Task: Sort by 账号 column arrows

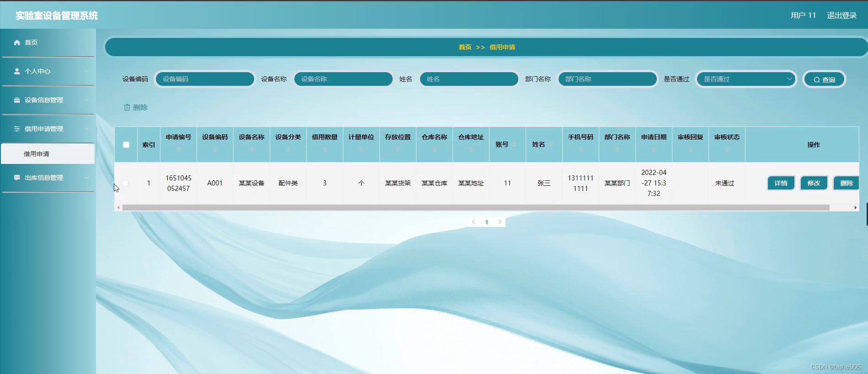Action: 514,145
